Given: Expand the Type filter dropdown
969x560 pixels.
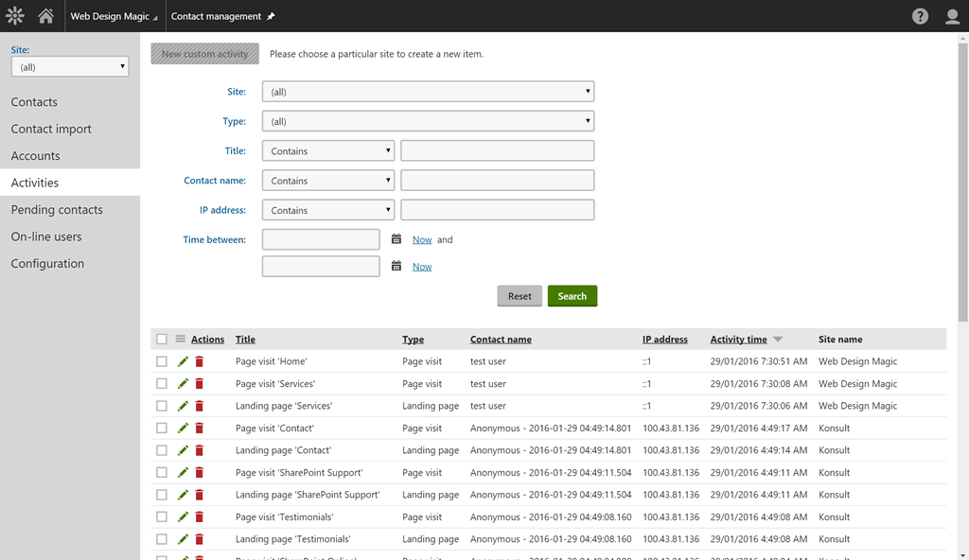Looking at the screenshot, I should click(428, 121).
